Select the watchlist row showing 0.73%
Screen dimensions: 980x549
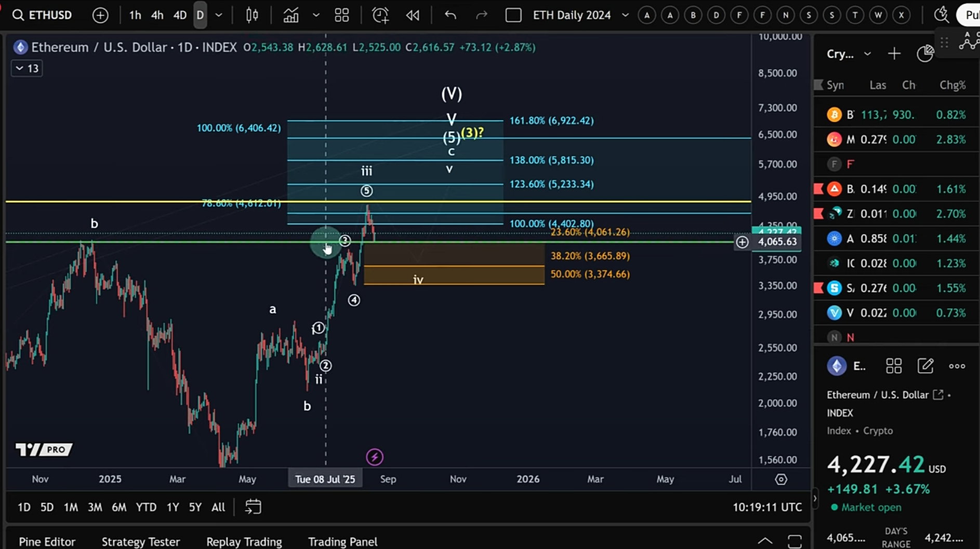pyautogui.click(x=896, y=313)
